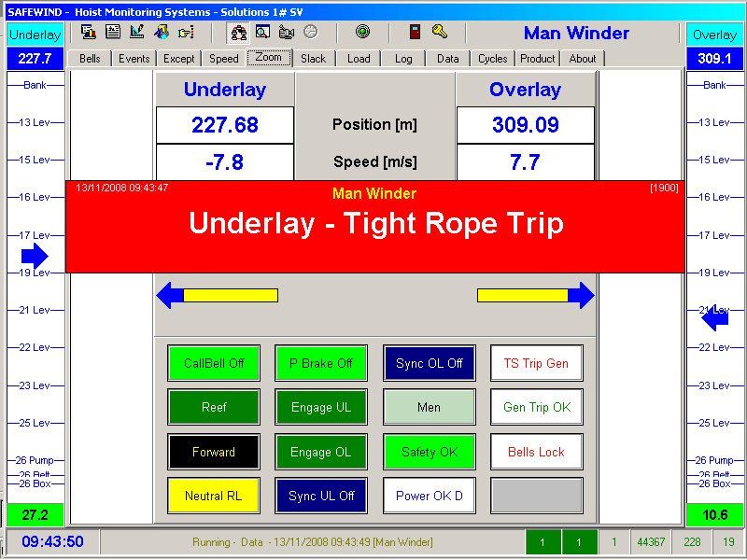Click the Overlay speed value 7.7
The width and height of the screenshot is (747, 560).
526,162
